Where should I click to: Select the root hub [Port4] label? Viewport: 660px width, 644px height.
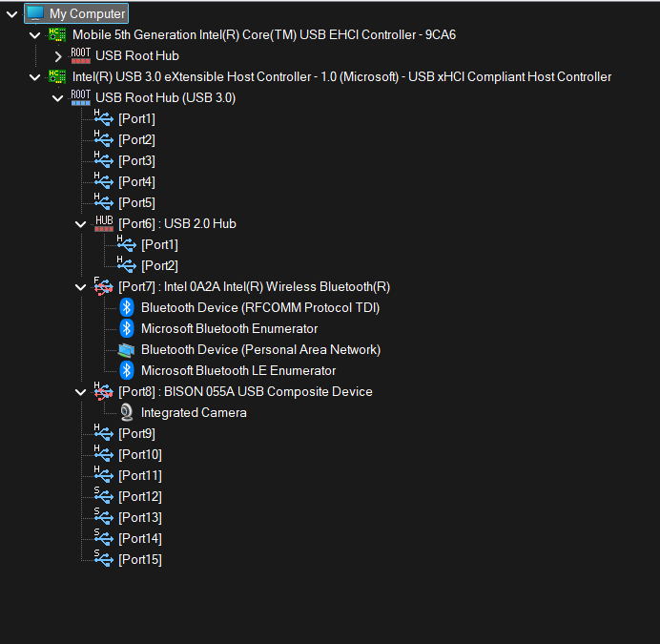(x=136, y=182)
